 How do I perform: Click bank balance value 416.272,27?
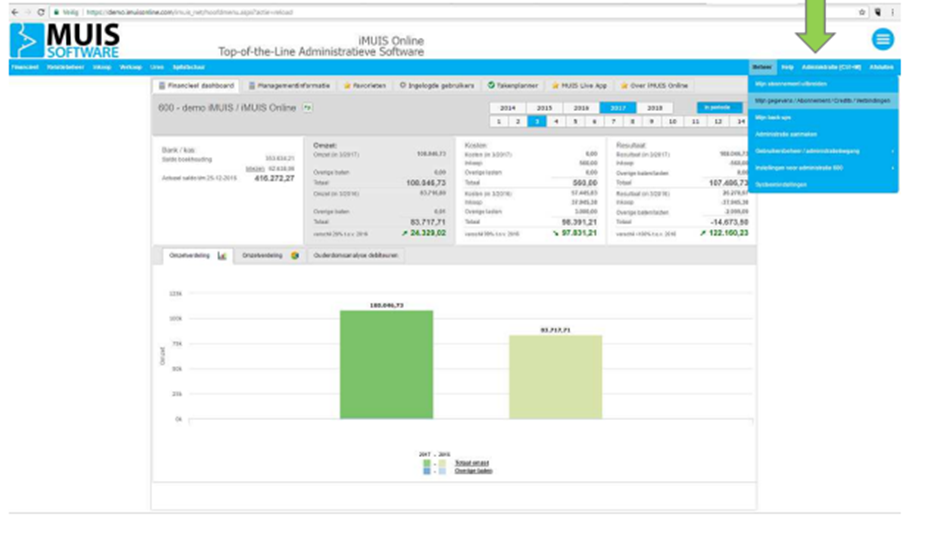(274, 179)
